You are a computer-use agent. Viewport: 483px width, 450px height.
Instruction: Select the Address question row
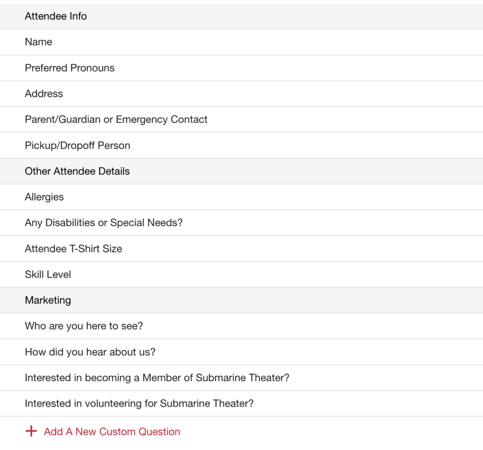[241, 94]
